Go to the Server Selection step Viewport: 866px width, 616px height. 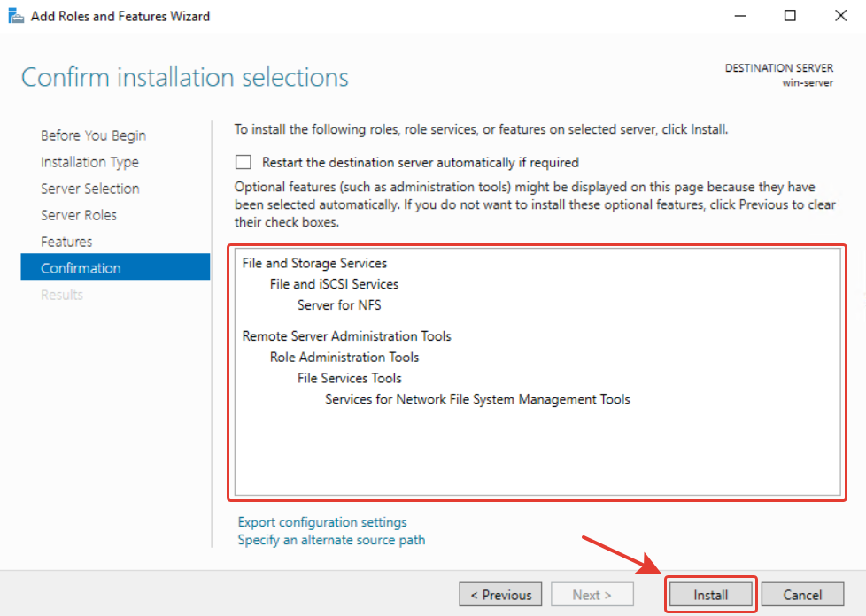pos(90,189)
